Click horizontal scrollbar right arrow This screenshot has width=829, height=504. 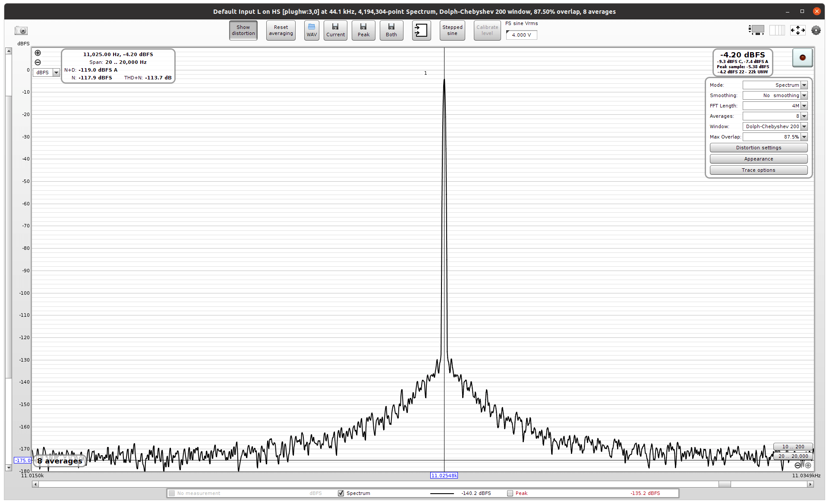pos(810,484)
